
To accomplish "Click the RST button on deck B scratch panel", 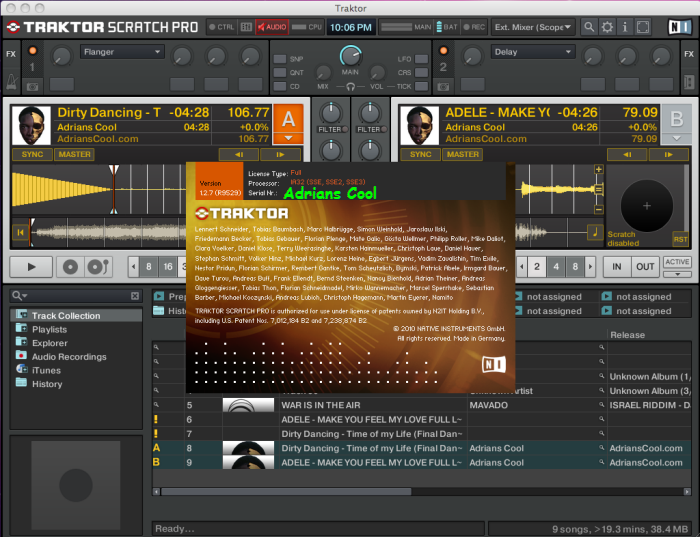I will (680, 239).
